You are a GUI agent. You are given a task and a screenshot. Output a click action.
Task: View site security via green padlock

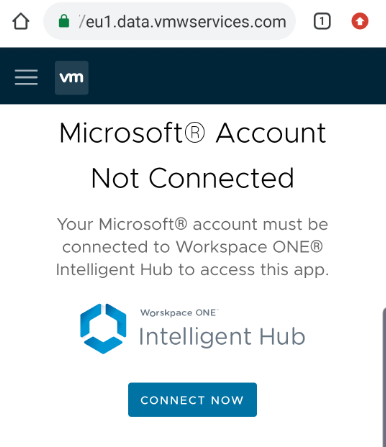coord(64,21)
